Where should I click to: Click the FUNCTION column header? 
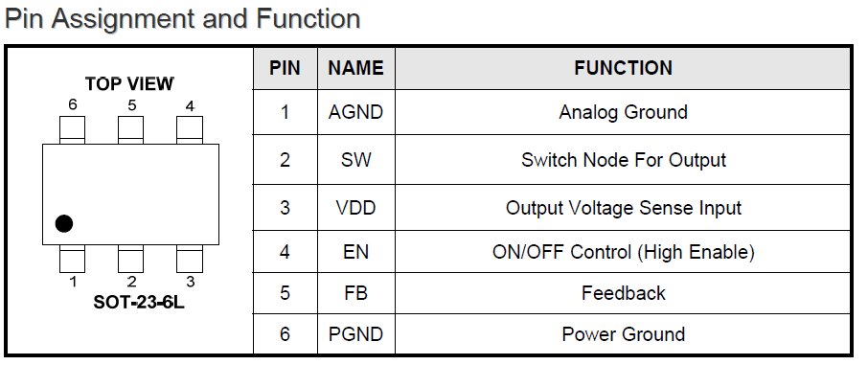624,68
